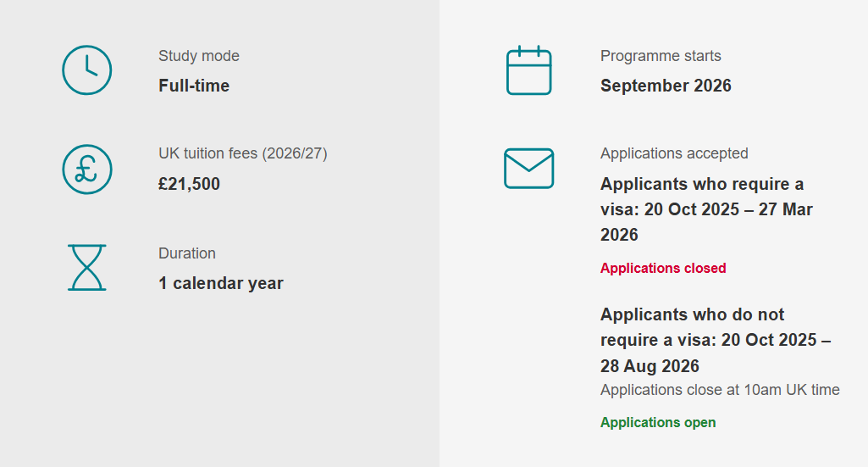This screenshot has width=868, height=467.
Task: Click the empty area below the duration row
Action: coord(220,381)
